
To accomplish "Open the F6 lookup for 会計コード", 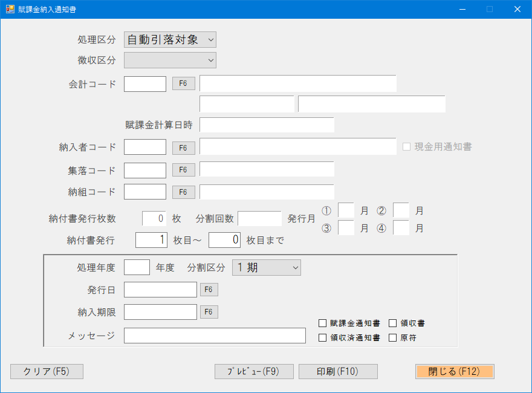I will pyautogui.click(x=183, y=83).
